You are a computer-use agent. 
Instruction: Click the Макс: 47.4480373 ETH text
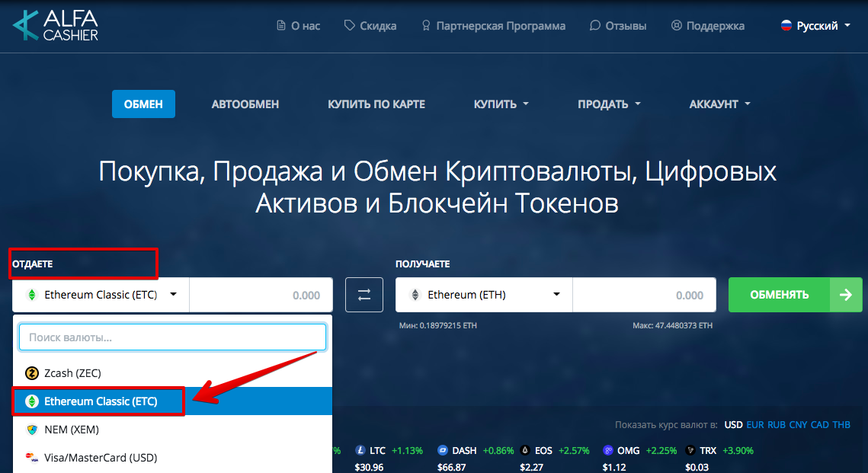point(673,326)
